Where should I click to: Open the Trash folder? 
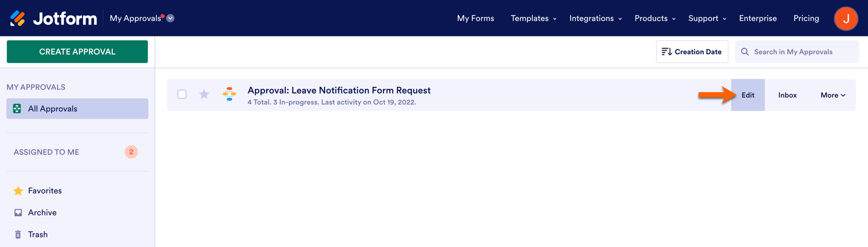pos(37,235)
